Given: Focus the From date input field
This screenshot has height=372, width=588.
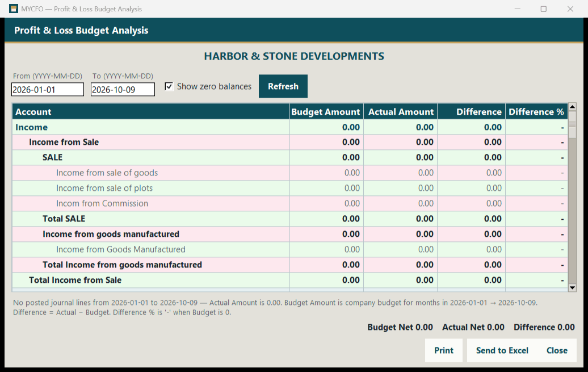Looking at the screenshot, I should 48,89.
